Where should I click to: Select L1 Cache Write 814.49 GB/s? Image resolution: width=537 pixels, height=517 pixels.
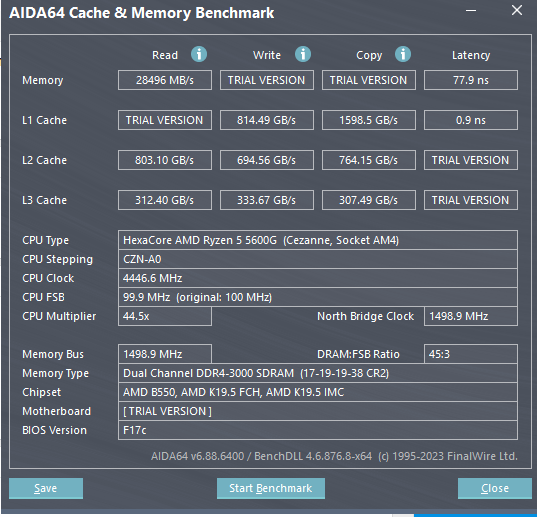(x=266, y=120)
